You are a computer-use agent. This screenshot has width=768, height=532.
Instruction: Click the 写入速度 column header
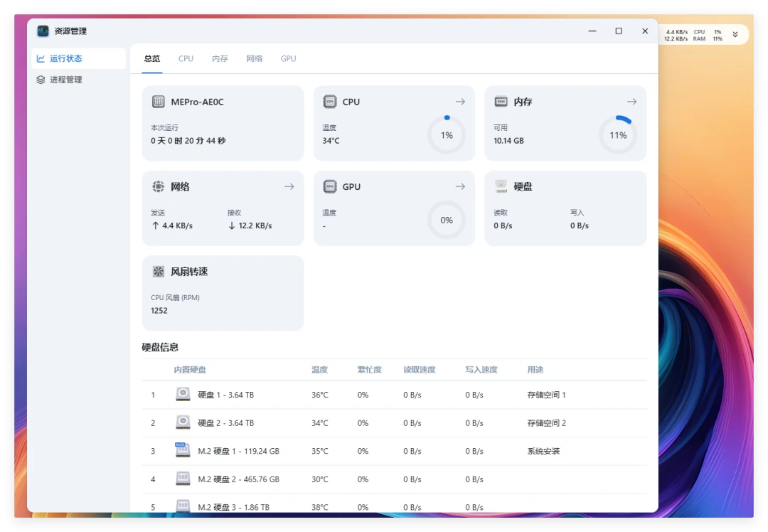point(481,369)
